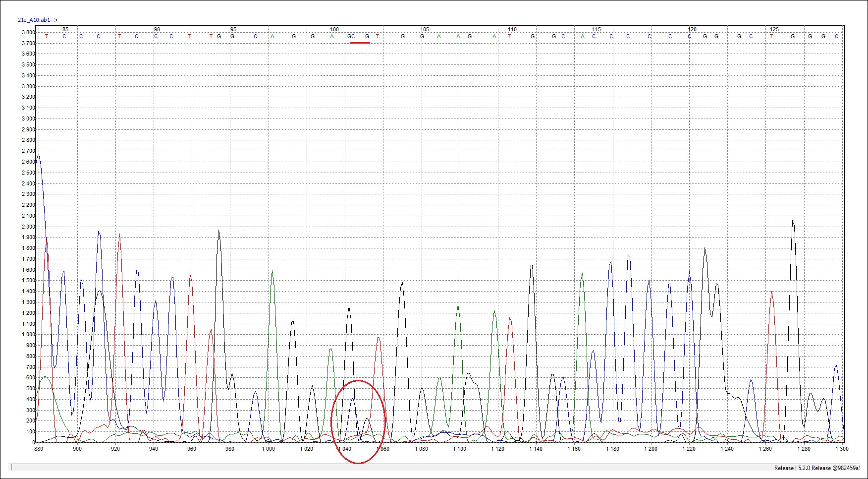This screenshot has height=479, width=868.
Task: Click the file name label 21e_A10.ab1-->
Action: pos(38,20)
